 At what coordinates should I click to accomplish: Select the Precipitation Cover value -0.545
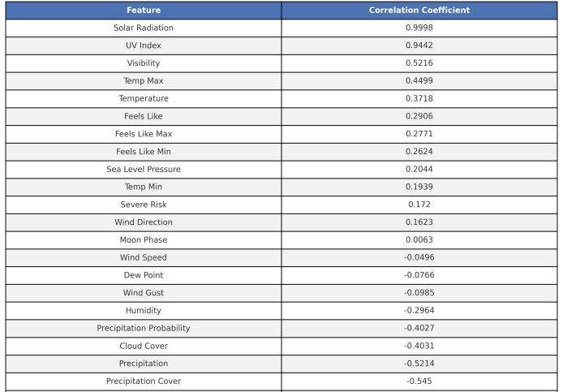click(419, 381)
